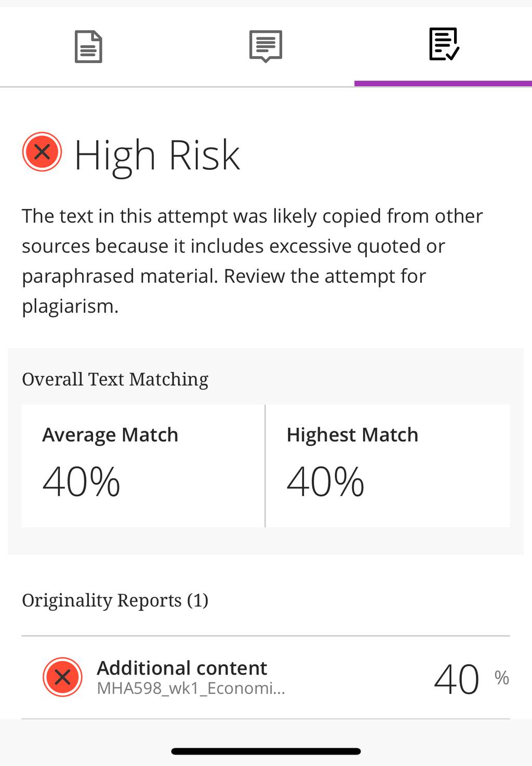The width and height of the screenshot is (532, 766).
Task: Click the Average Match 40% card
Action: point(143,466)
